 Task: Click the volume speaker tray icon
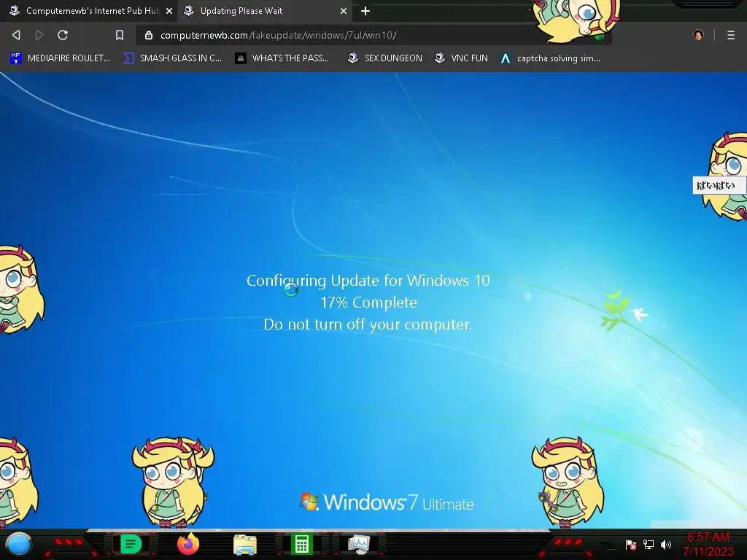coord(666,544)
